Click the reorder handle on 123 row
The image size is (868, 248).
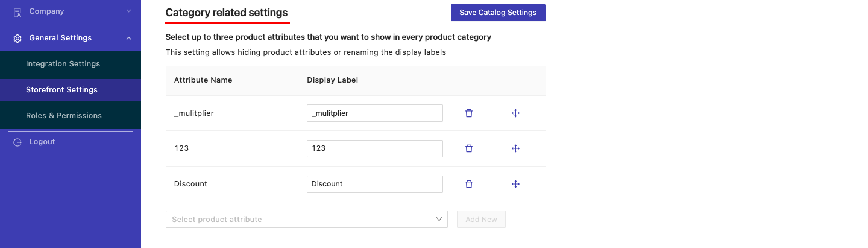point(515,148)
